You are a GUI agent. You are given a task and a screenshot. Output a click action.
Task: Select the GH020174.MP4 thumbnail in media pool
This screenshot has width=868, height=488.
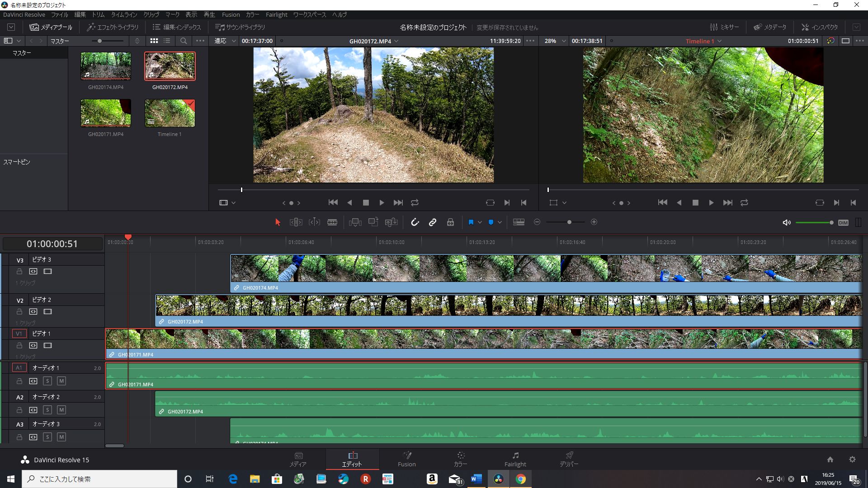[x=106, y=66]
